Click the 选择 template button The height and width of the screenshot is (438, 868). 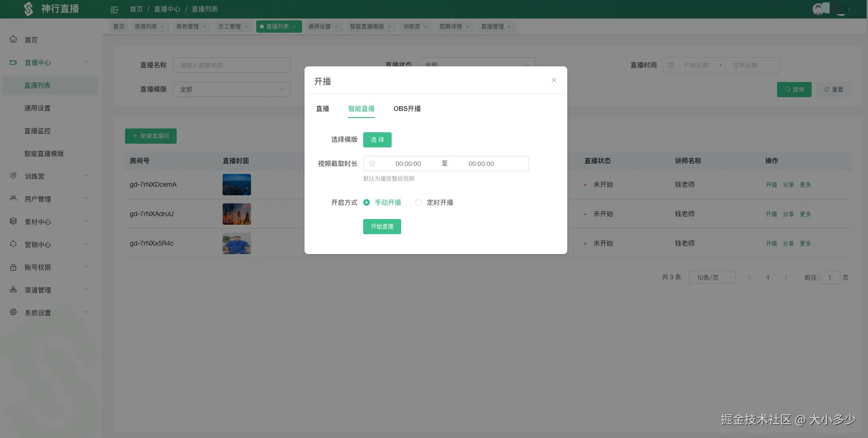(377, 140)
